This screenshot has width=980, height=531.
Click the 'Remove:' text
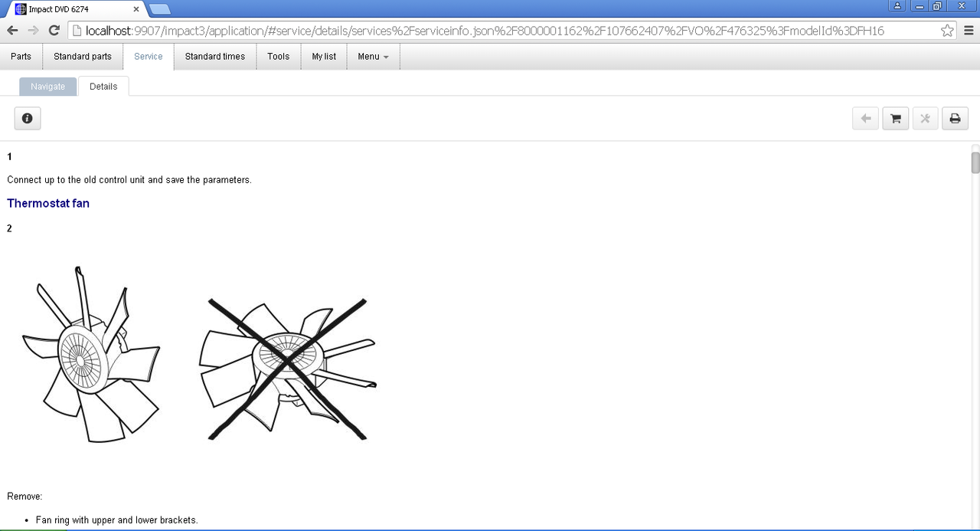(x=24, y=497)
